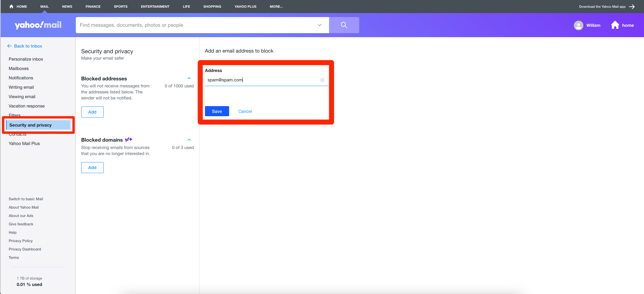Open Writing email settings
Viewport: 644px width, 294px height.
pyautogui.click(x=21, y=87)
